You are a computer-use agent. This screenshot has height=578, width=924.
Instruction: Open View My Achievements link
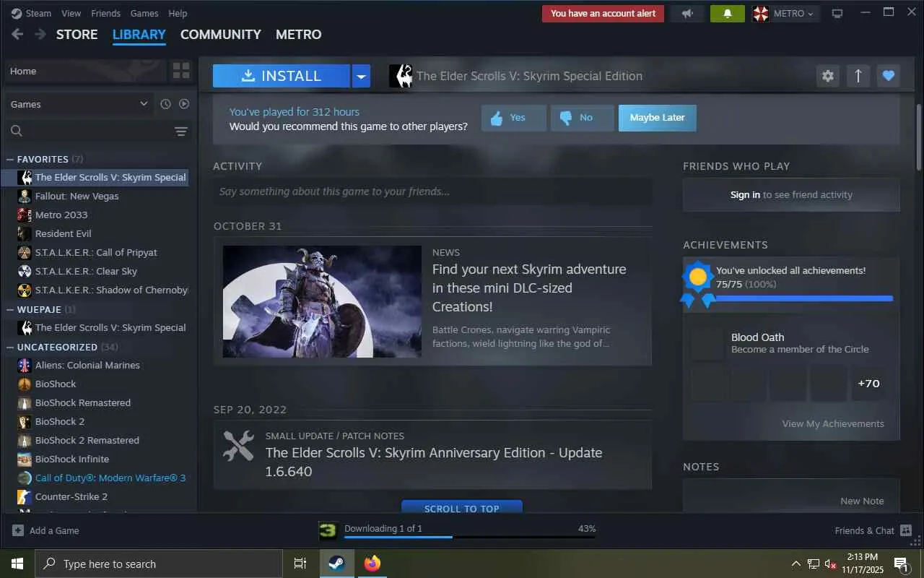[x=833, y=424]
